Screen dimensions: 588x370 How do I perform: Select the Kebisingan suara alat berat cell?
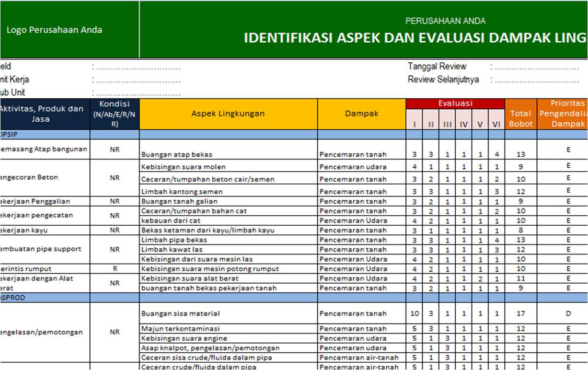228,278
